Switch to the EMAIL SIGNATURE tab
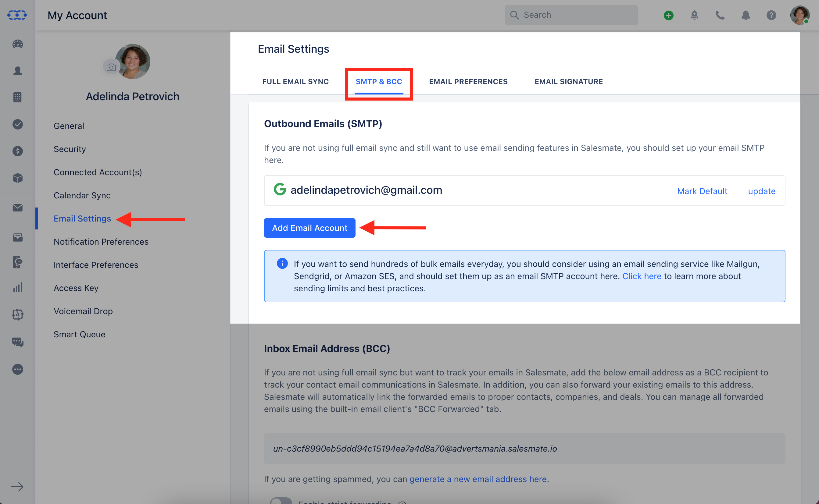Viewport: 819px width, 504px height. (x=568, y=81)
